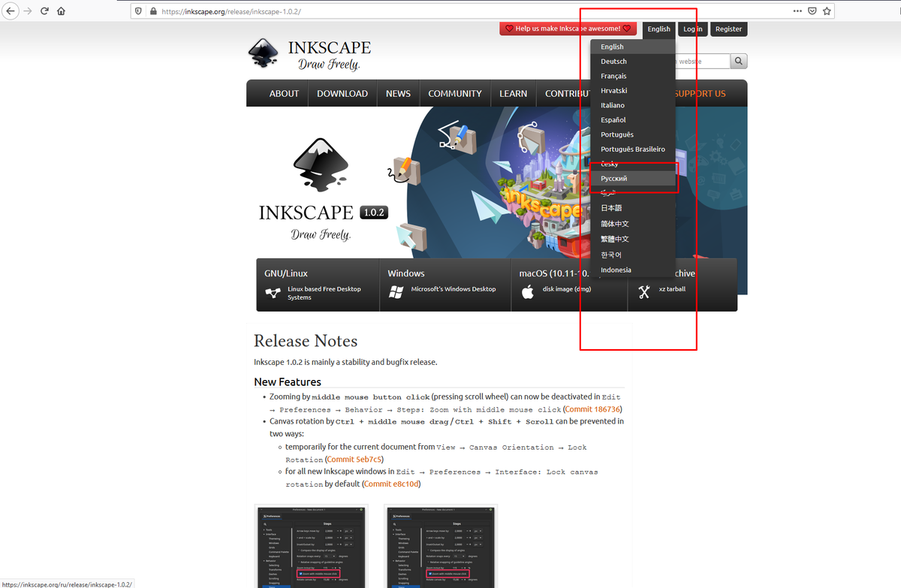Choose Português Brasileiro language
901x588 pixels.
pos(633,149)
